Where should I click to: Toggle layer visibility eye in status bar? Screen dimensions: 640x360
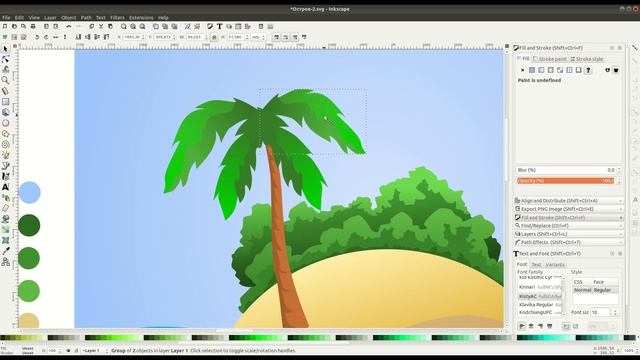(x=68, y=351)
